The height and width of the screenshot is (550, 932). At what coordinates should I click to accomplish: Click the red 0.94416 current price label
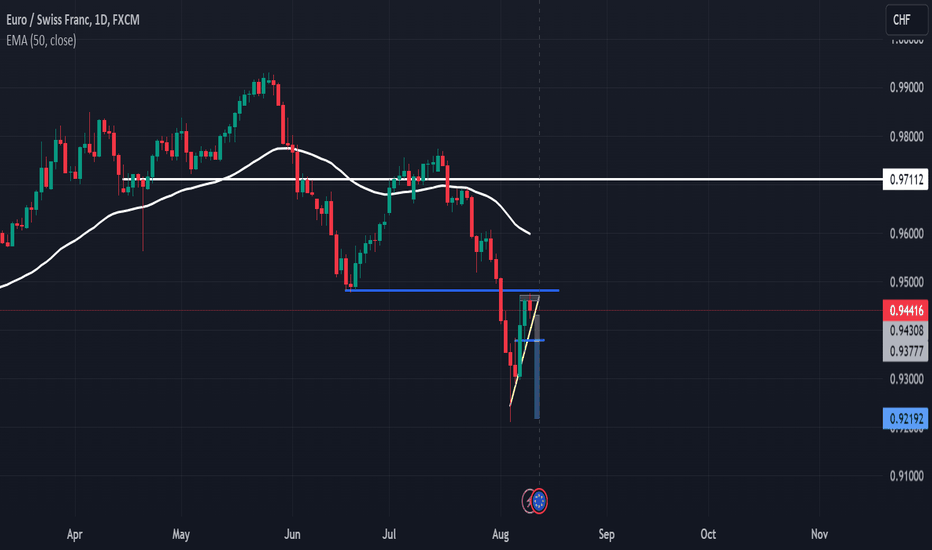click(905, 310)
